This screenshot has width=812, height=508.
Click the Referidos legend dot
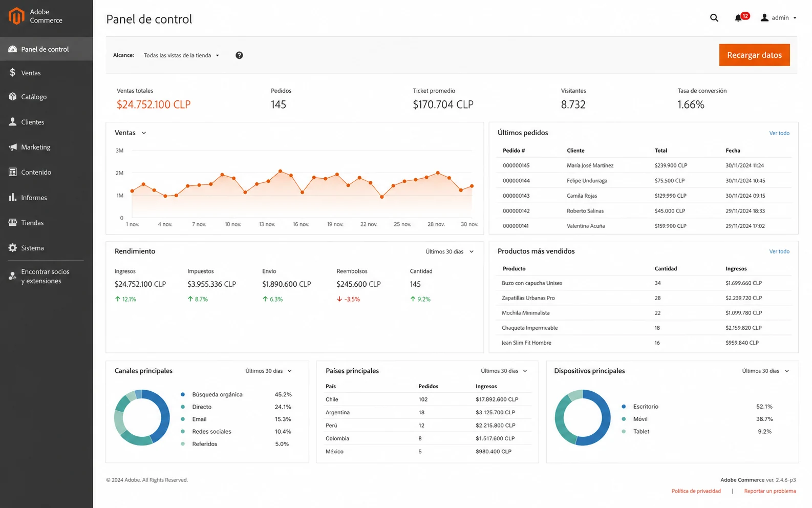click(183, 444)
